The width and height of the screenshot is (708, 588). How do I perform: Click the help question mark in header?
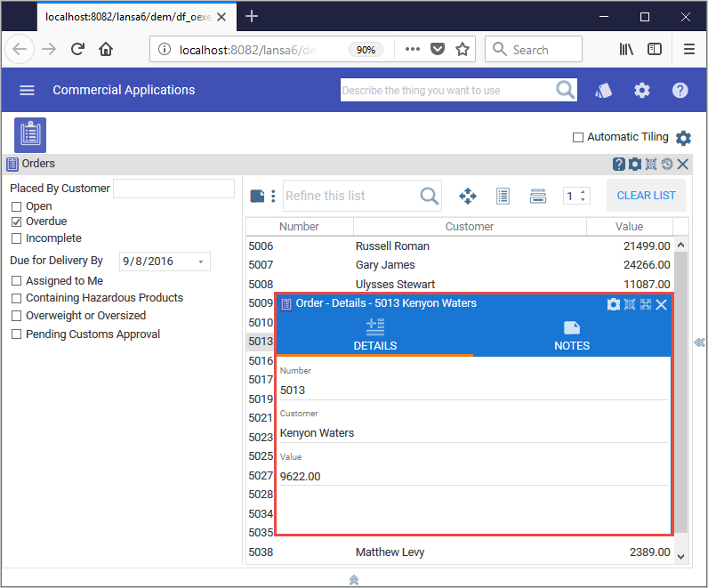pos(680,90)
